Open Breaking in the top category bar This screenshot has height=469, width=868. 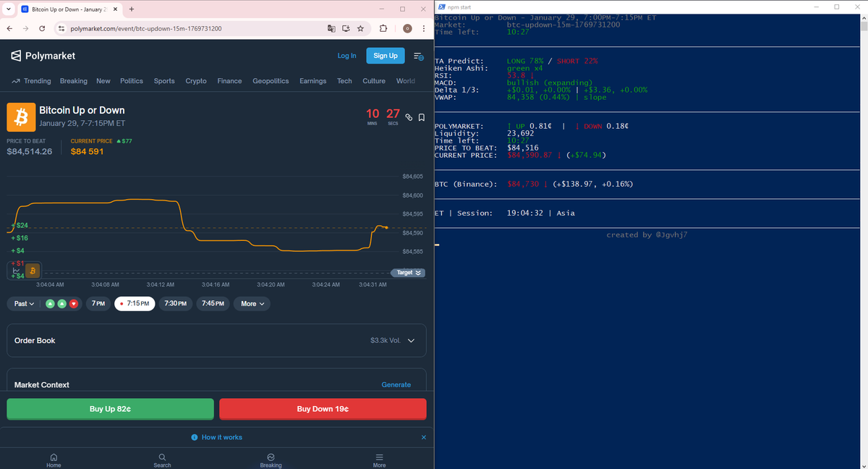74,81
